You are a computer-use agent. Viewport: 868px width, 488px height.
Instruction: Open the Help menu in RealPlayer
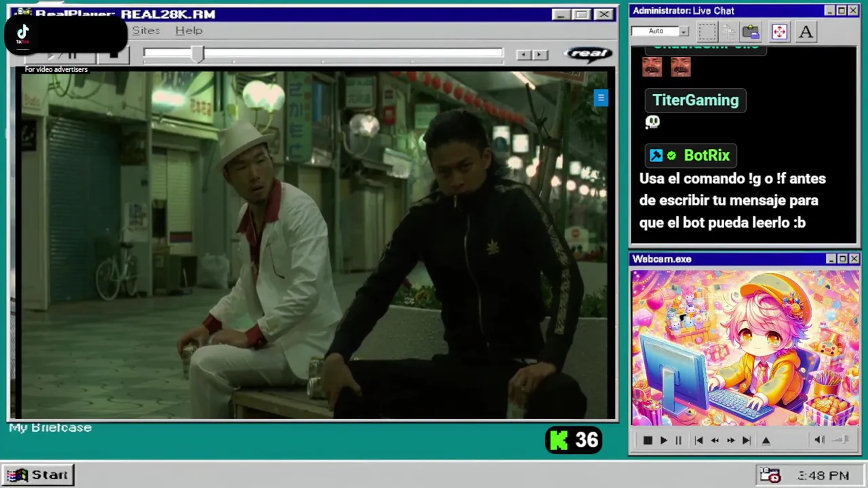pyautogui.click(x=189, y=30)
